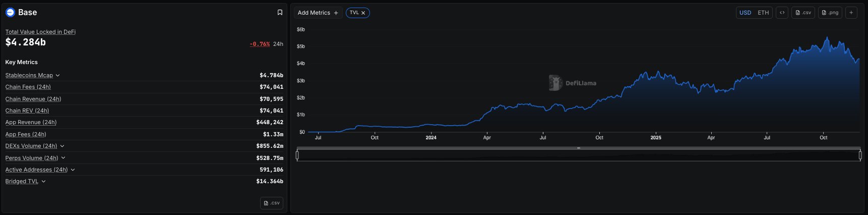Switch chart denomination to USD
The width and height of the screenshot is (868, 215).
coord(745,13)
